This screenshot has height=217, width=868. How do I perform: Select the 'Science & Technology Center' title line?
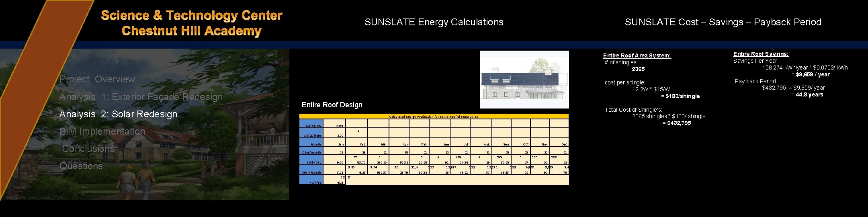click(192, 15)
